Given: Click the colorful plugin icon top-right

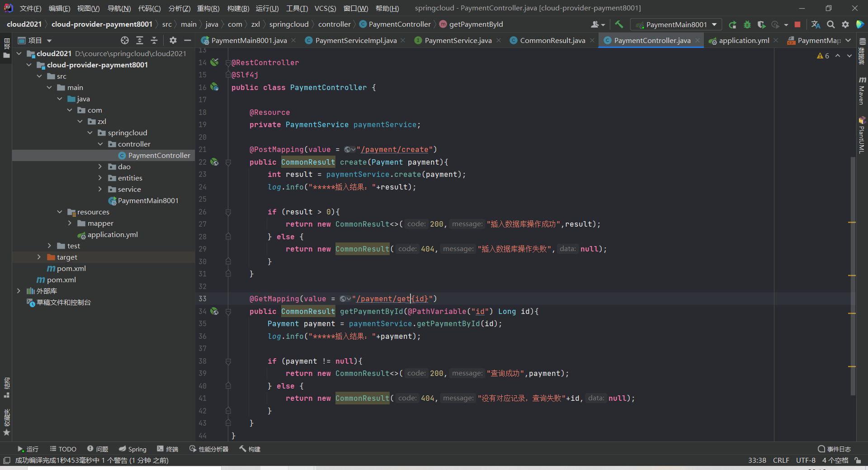Looking at the screenshot, I should [860, 24].
